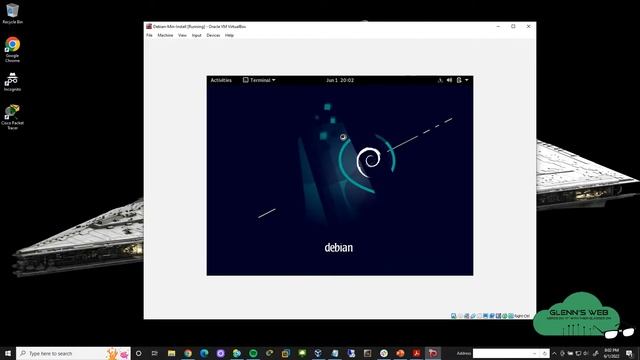The width and height of the screenshot is (640, 360).
Task: Click the GNOME power status icon
Action: coord(459,80)
